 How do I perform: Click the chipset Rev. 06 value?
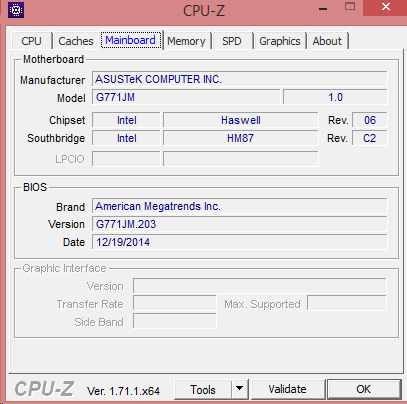coord(370,120)
